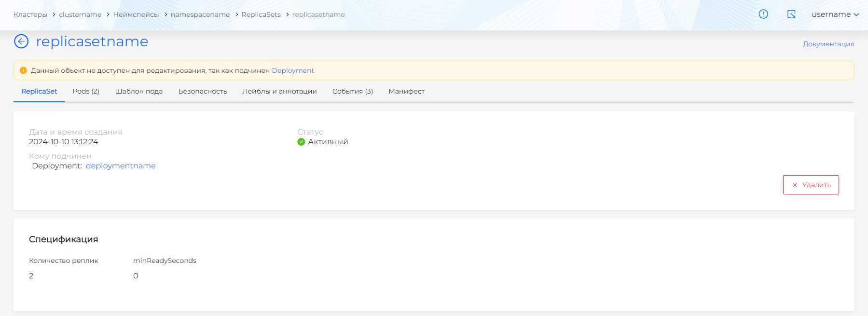Open the Pods (2) tab
Image resolution: width=868 pixels, height=316 pixels.
[86, 91]
